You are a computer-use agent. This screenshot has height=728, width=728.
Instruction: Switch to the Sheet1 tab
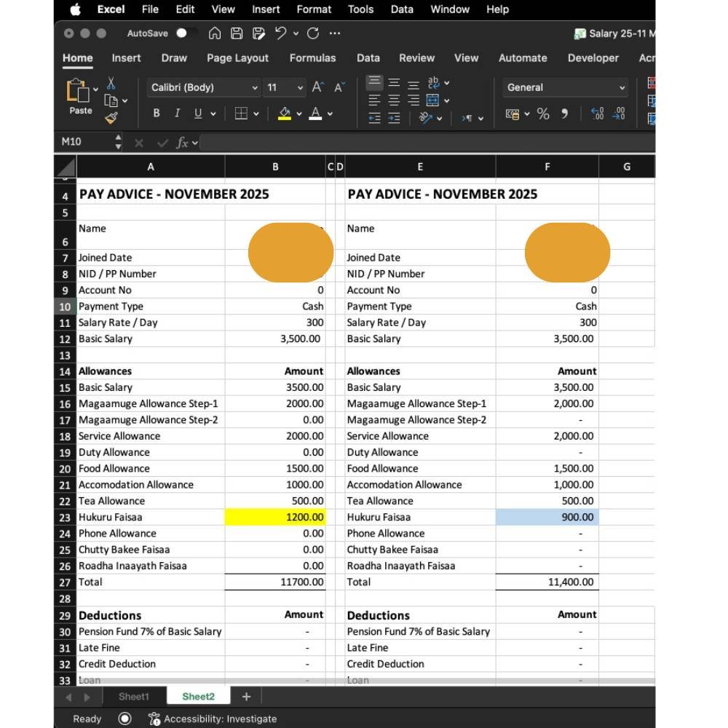[133, 697]
